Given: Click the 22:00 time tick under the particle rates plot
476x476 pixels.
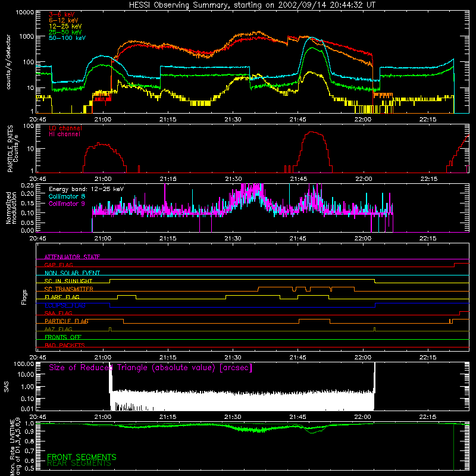Looking at the screenshot, I should click(x=364, y=179).
